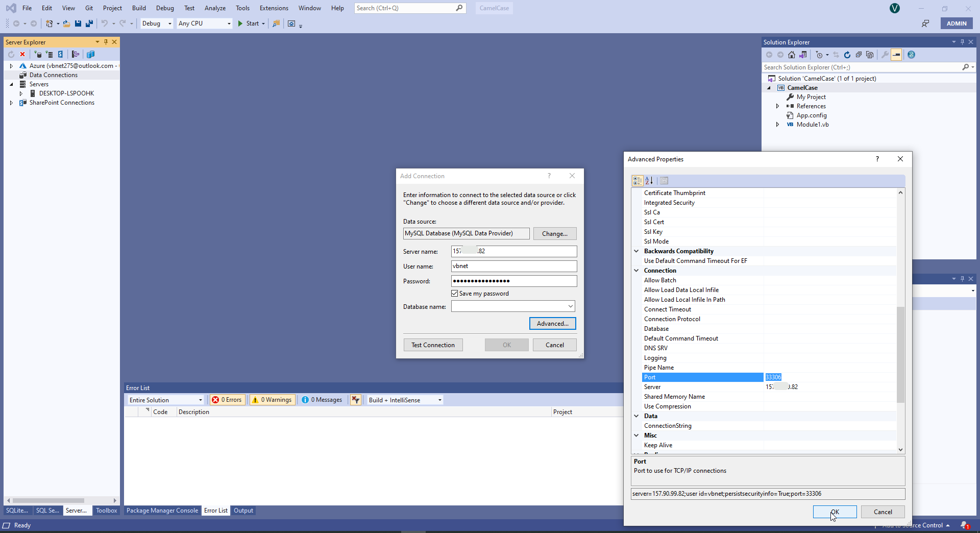Screen dimensions: 980x533
Task: Collapse the Connection category in Advanced Properties
Action: tap(636, 271)
